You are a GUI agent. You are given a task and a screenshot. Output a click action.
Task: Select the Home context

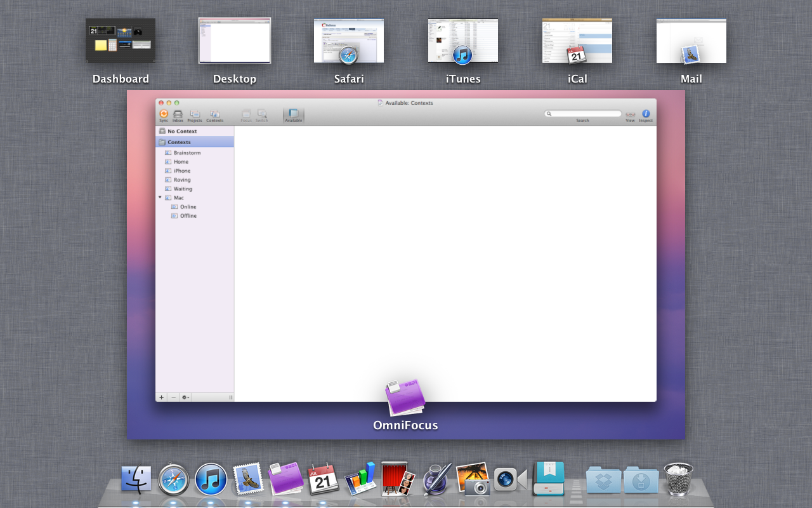[195, 162]
